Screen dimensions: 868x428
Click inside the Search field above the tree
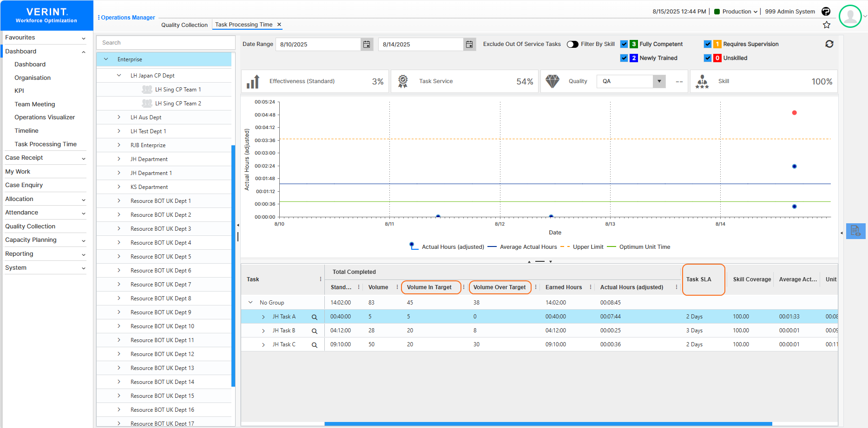(165, 42)
